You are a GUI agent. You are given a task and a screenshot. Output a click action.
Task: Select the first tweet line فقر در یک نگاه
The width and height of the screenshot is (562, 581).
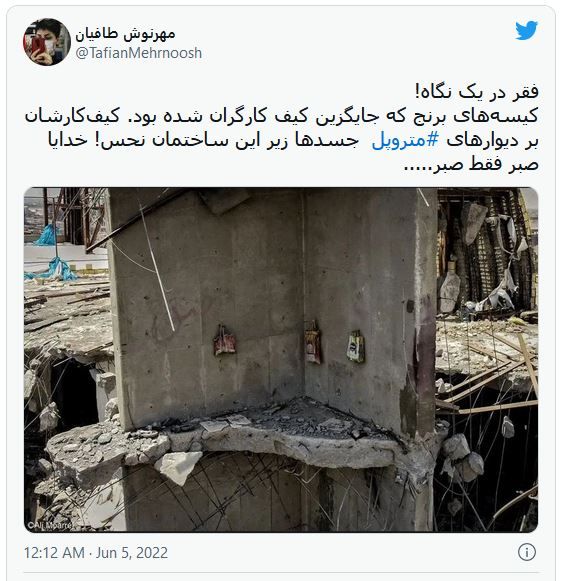(x=477, y=92)
